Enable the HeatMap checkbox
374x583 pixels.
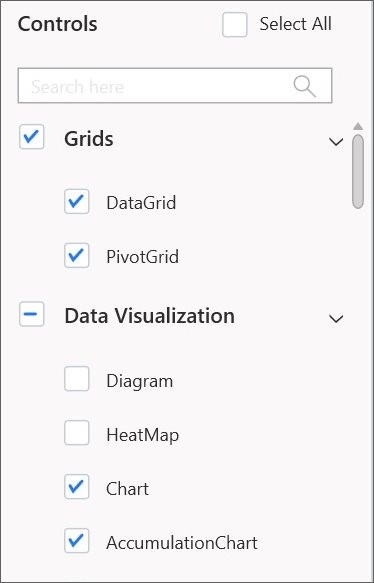(x=77, y=432)
